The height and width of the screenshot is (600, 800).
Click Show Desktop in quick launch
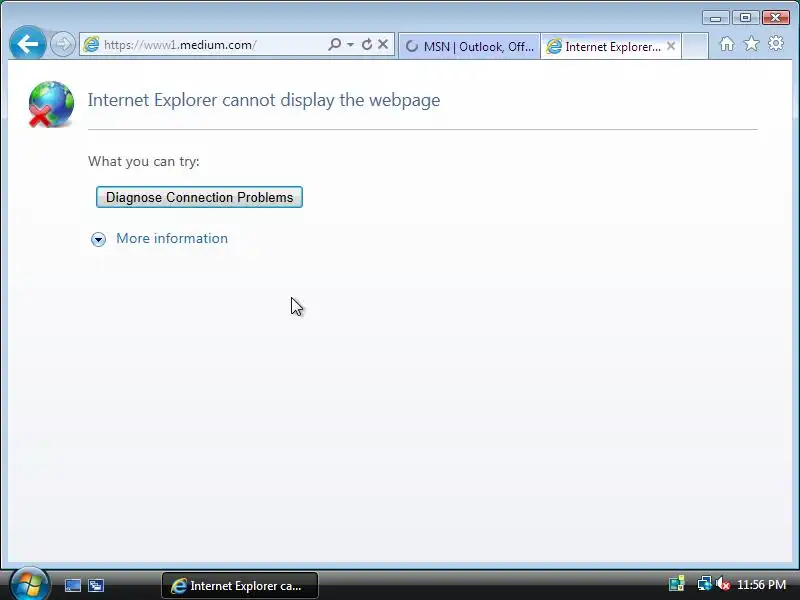pyautogui.click(x=72, y=585)
